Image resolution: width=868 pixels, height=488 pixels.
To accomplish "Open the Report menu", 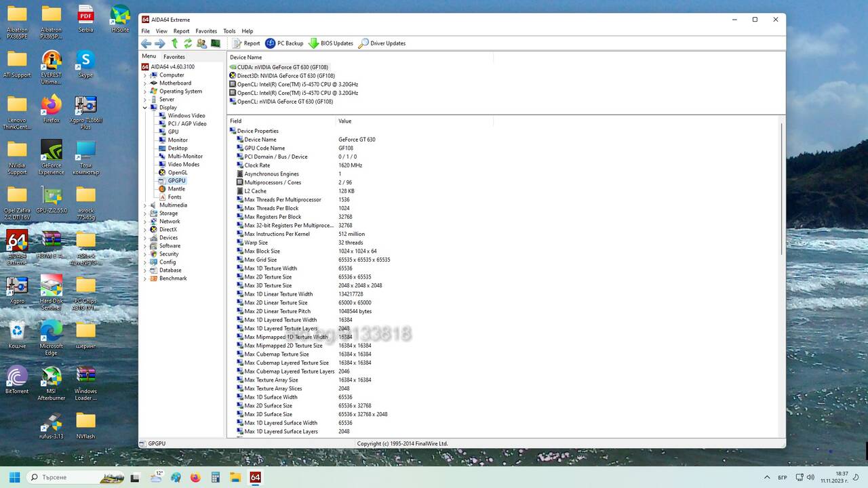I will (181, 31).
